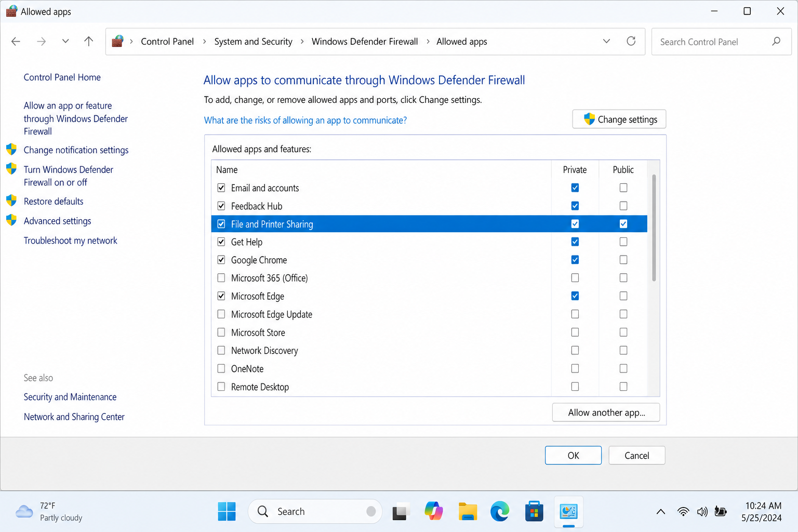Refresh the Allowed apps page
The image size is (798, 532).
point(631,41)
